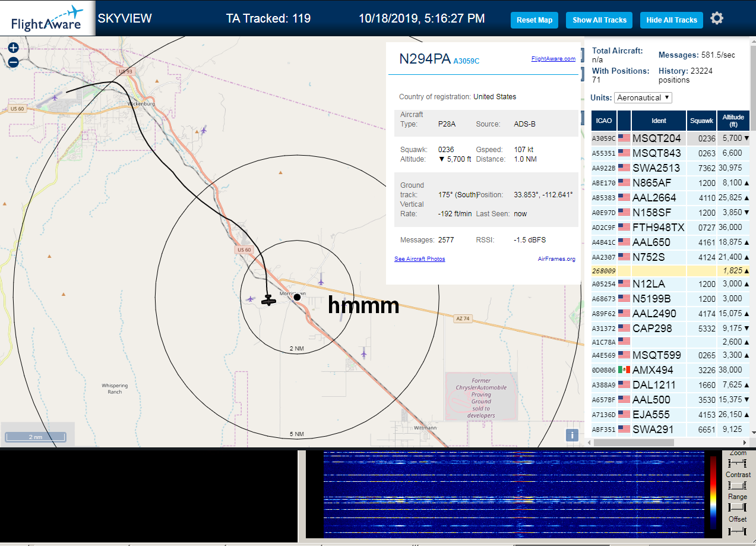Sort by the blank flag column header
This screenshot has height=546, width=756.
point(624,121)
